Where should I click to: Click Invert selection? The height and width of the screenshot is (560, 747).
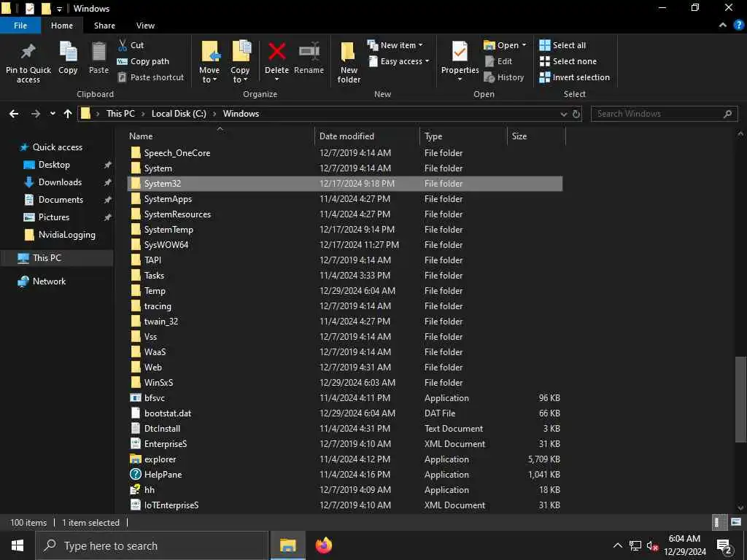pos(575,77)
